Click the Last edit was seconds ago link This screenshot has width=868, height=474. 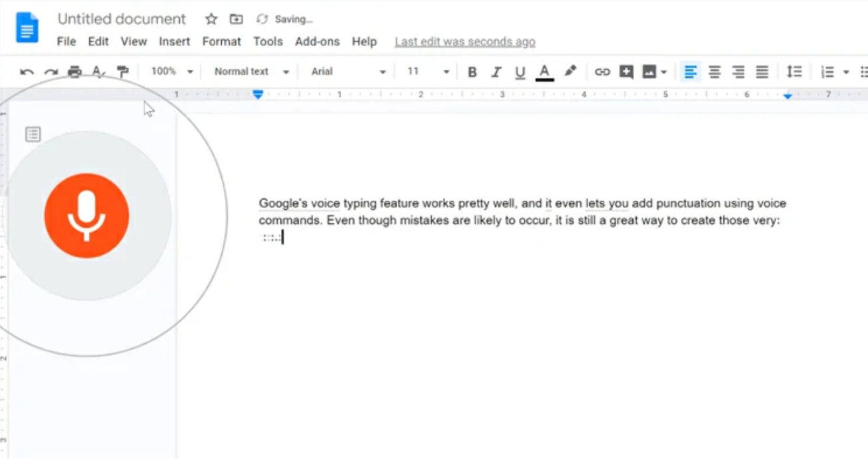click(x=465, y=41)
